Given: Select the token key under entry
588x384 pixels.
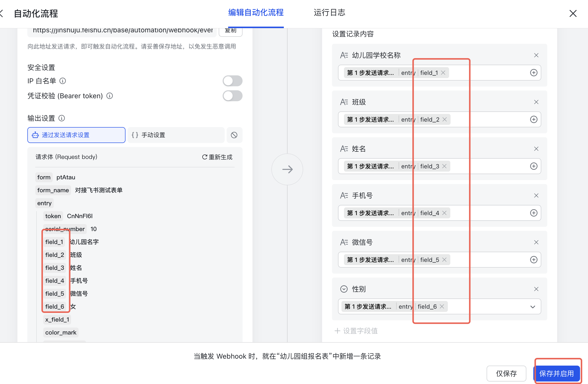Looking at the screenshot, I should [53, 216].
